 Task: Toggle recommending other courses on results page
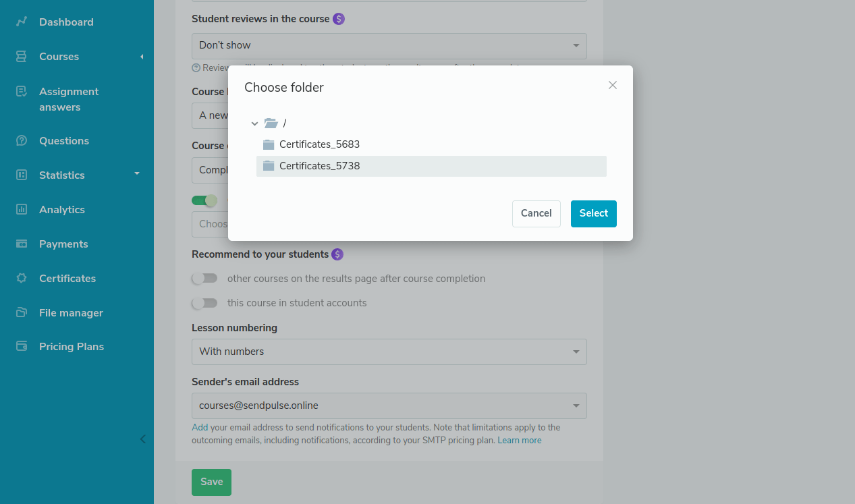(x=204, y=278)
